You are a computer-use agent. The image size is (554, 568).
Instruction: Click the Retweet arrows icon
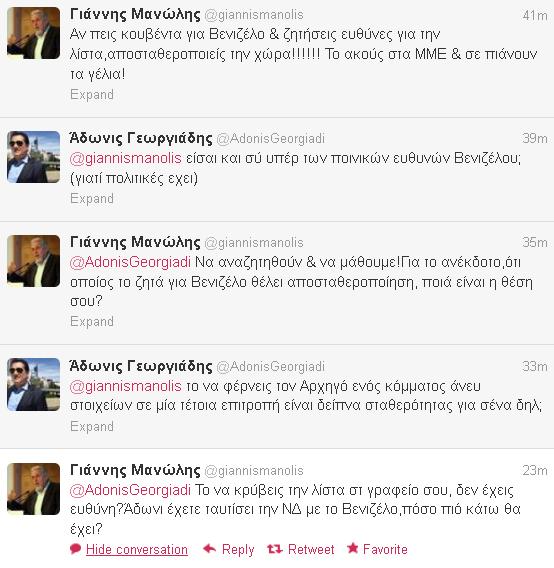[x=275, y=549]
